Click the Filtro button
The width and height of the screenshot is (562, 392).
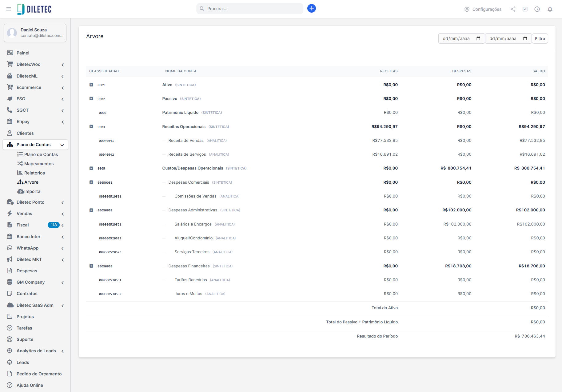540,38
